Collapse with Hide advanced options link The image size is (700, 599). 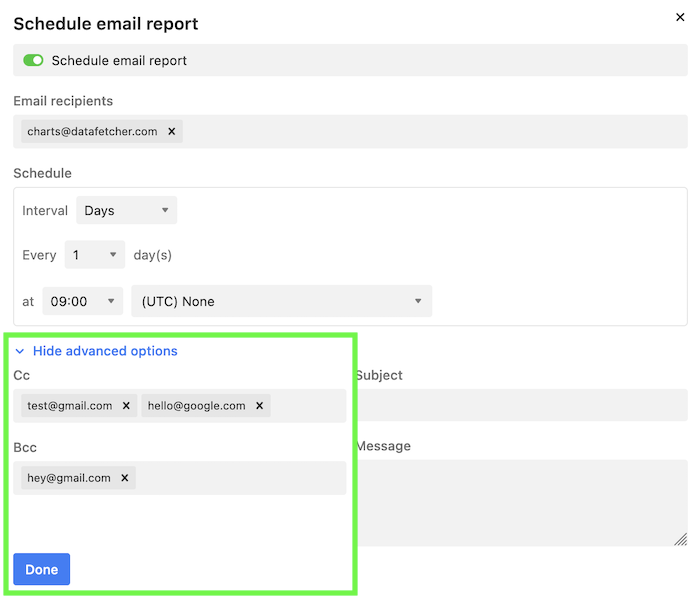105,351
